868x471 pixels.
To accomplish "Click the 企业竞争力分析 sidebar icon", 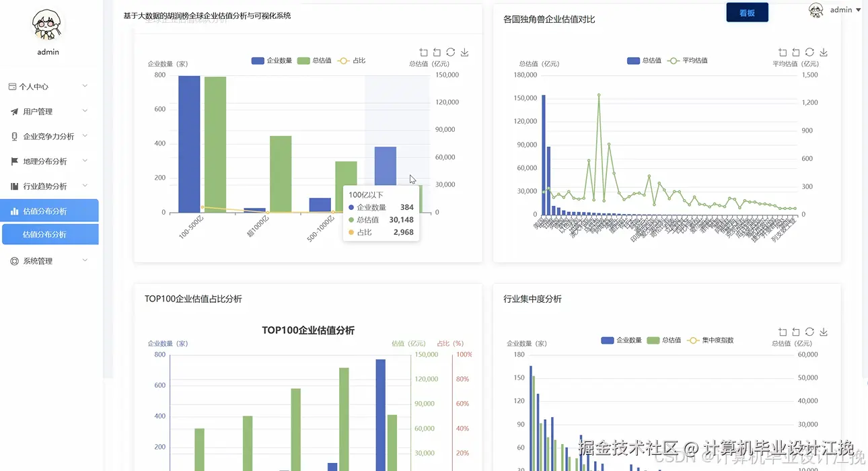I will [14, 137].
